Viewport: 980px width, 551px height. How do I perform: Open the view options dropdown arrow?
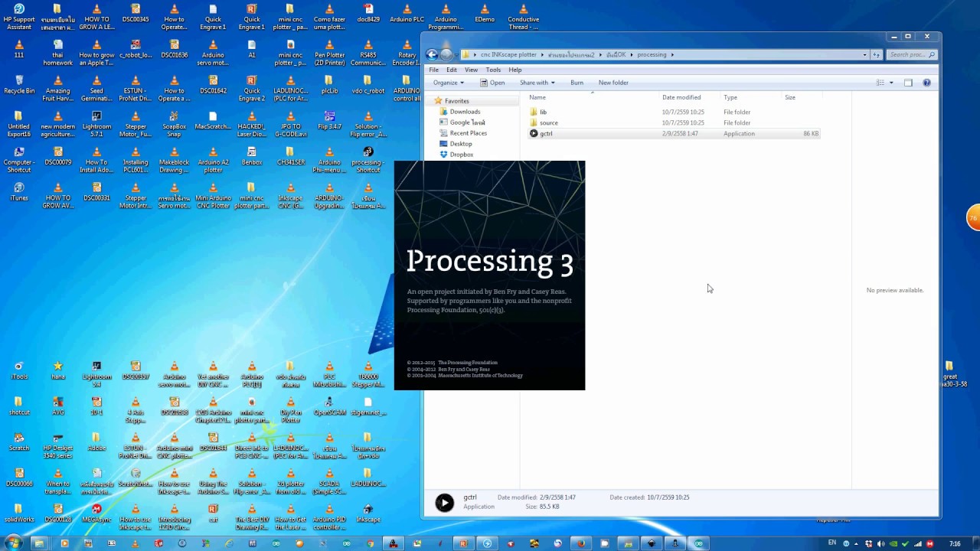(x=891, y=83)
